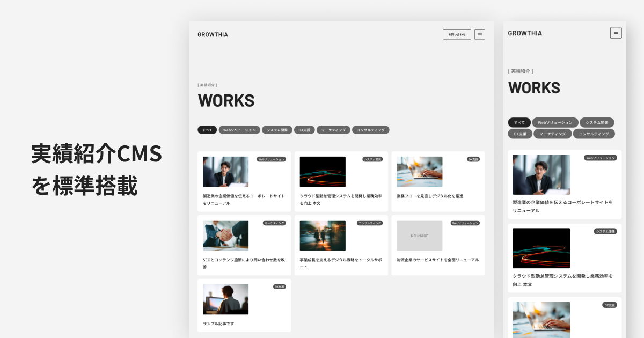Click the [ 実績紹介 ] label in the mobile preview
The height and width of the screenshot is (338, 644).
point(521,71)
